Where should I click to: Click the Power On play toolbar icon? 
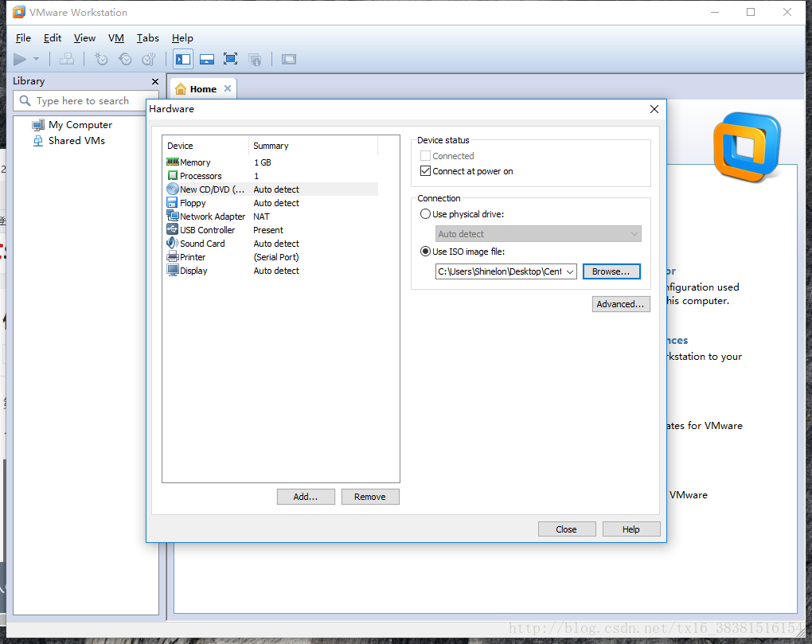click(x=20, y=59)
